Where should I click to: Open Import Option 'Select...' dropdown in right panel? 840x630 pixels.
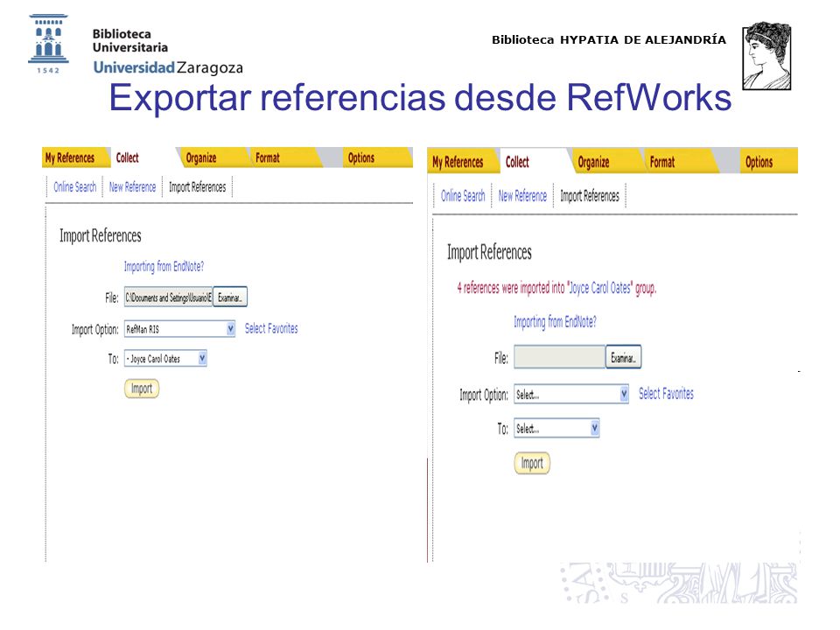(x=571, y=395)
